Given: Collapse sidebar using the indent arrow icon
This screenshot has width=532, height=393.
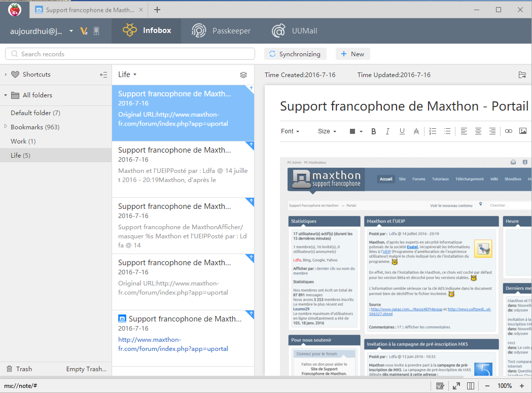Looking at the screenshot, I should [103, 75].
